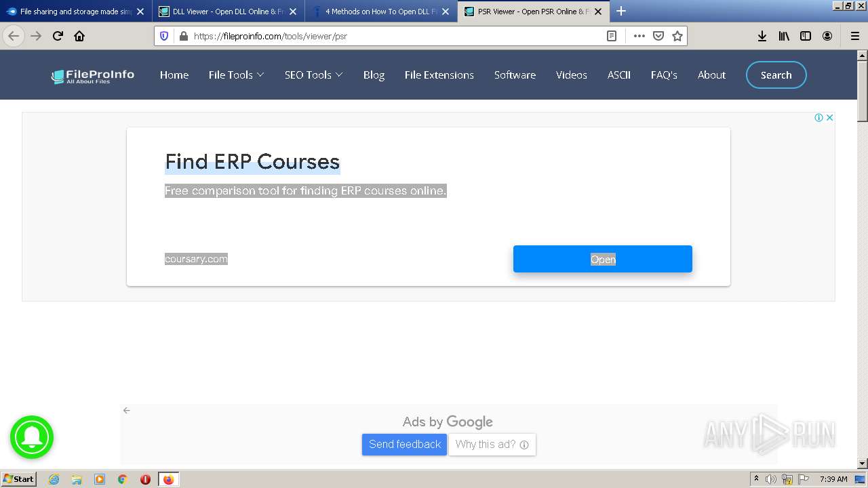Open Library history and bookmarks

pos(784,36)
